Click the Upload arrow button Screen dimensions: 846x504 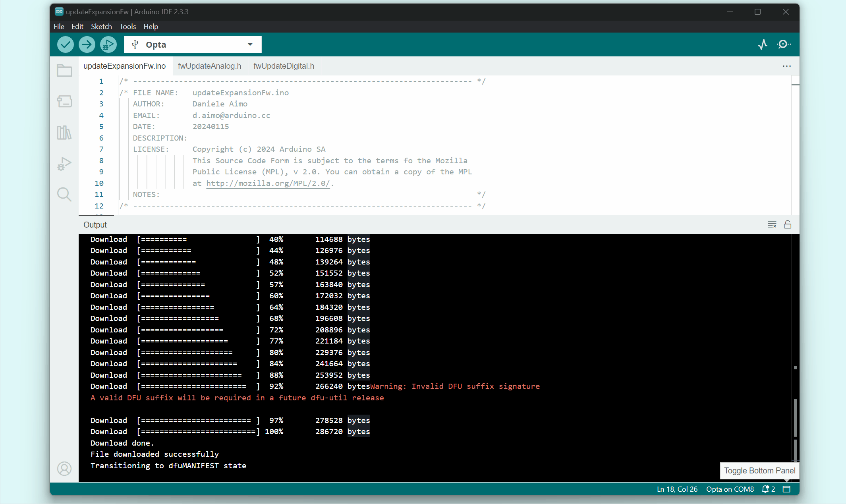coord(87,44)
